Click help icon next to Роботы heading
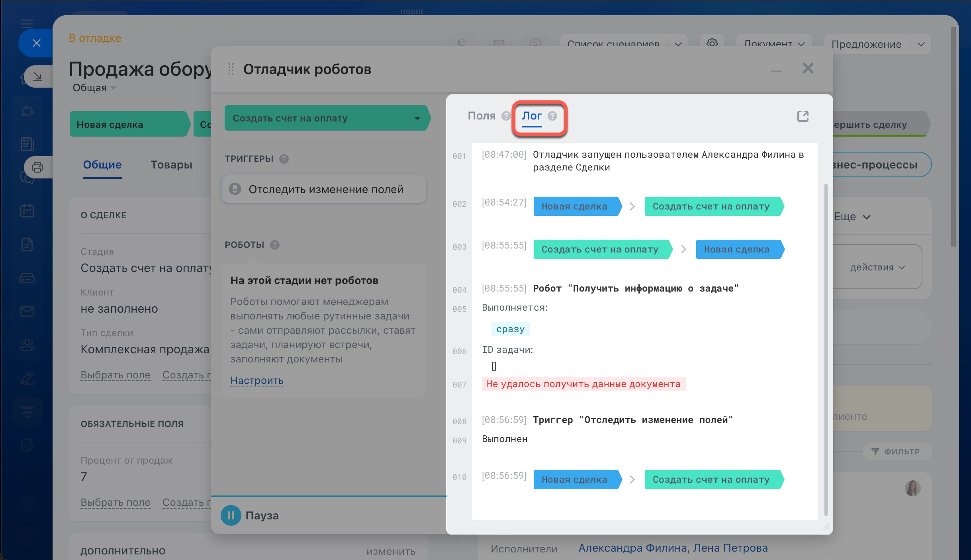This screenshot has width=971, height=560. click(x=274, y=245)
